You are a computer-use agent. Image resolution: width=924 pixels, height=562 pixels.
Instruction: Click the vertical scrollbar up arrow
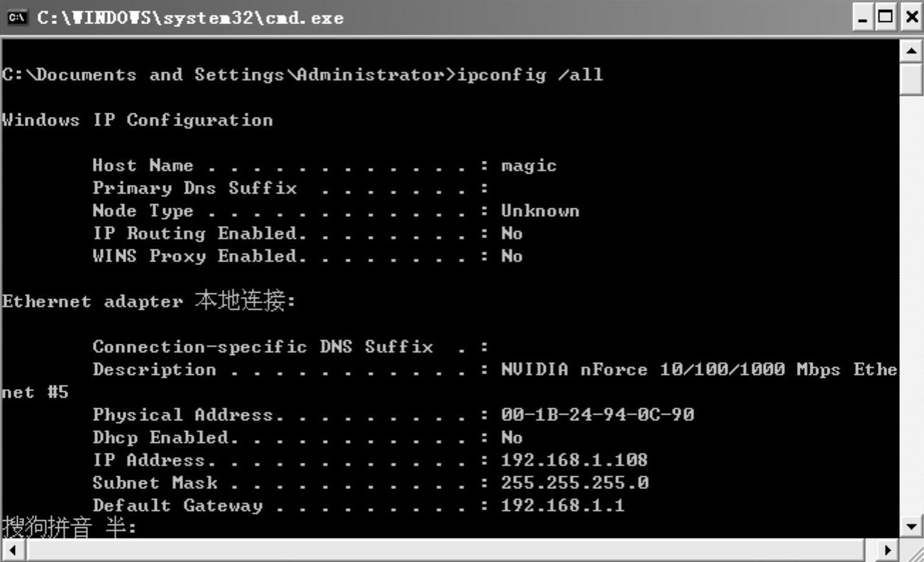[911, 51]
